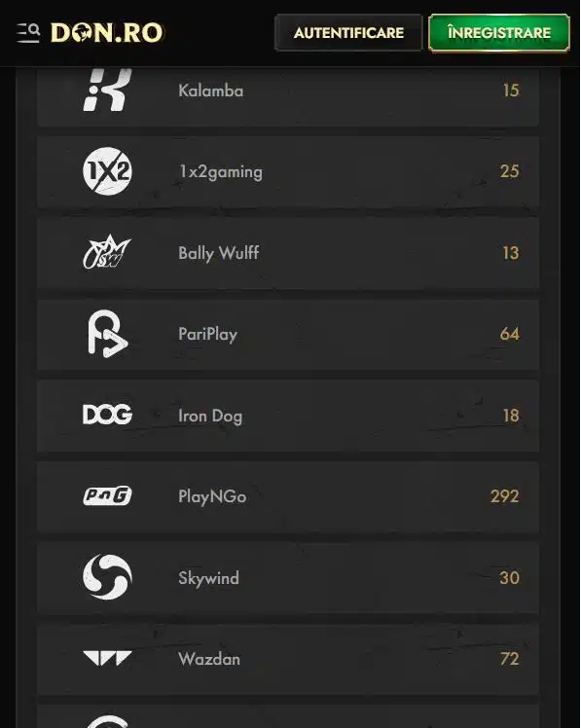This screenshot has height=728, width=581.
Task: Click the PariPlay logo icon
Action: pos(108,334)
